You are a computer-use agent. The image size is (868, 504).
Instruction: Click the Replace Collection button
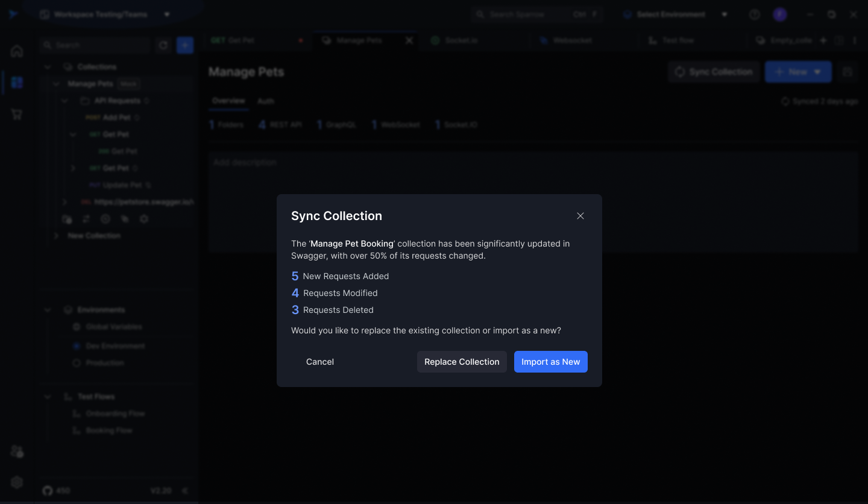coord(462,362)
